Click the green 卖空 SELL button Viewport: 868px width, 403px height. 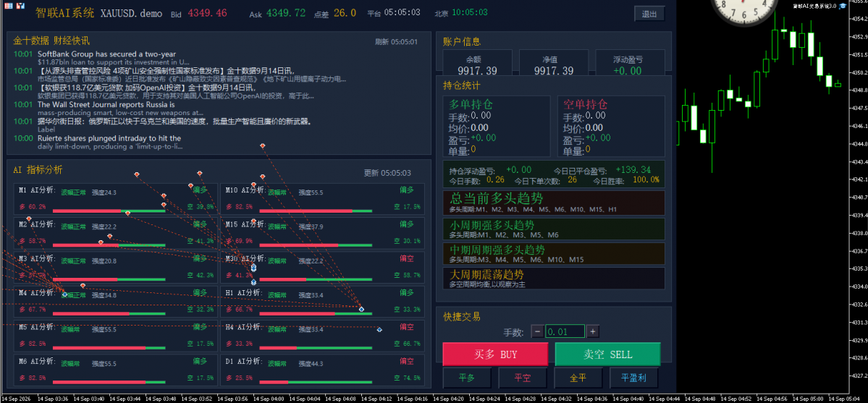[x=607, y=355]
